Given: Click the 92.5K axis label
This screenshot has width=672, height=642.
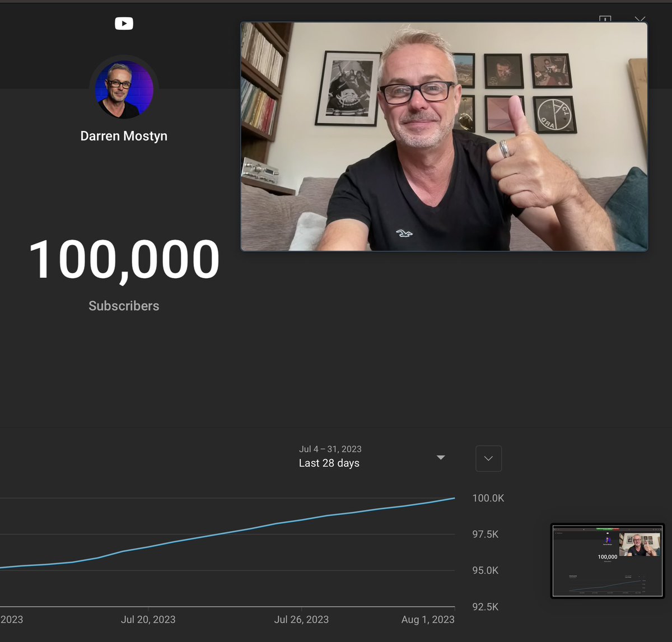Looking at the screenshot, I should coord(485,607).
